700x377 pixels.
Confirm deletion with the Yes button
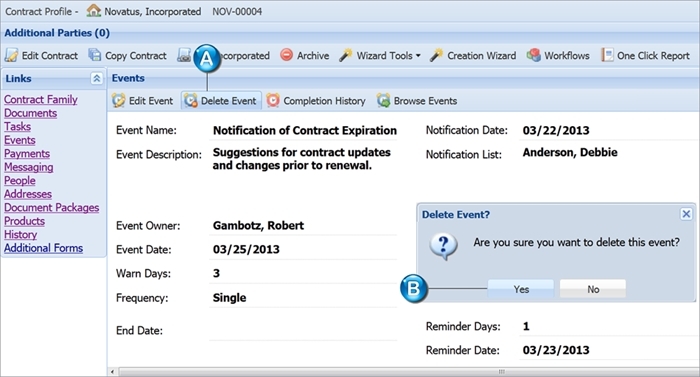[521, 289]
